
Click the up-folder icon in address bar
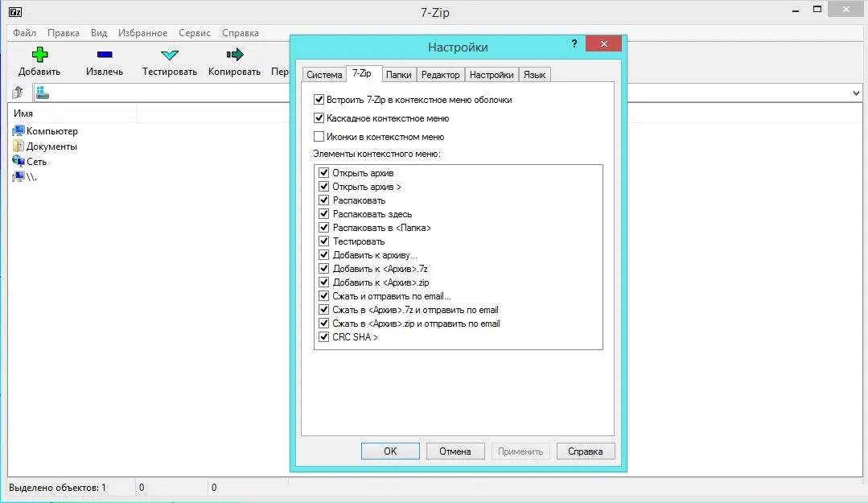coord(18,93)
